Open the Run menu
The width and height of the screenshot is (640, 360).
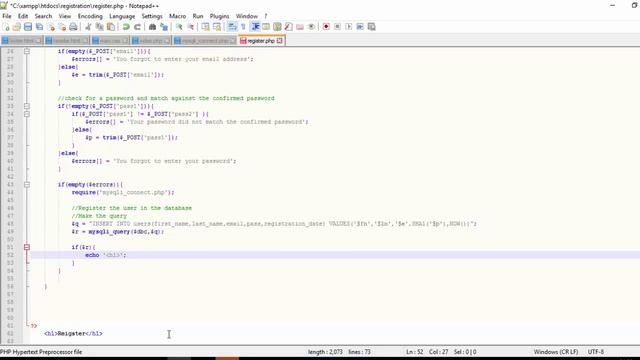click(x=198, y=16)
